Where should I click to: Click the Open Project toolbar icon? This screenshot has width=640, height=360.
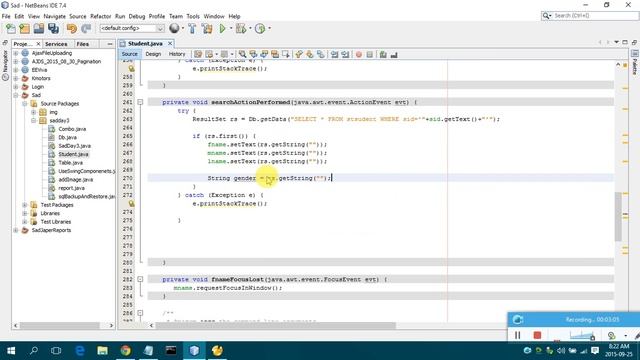[x=39, y=29]
